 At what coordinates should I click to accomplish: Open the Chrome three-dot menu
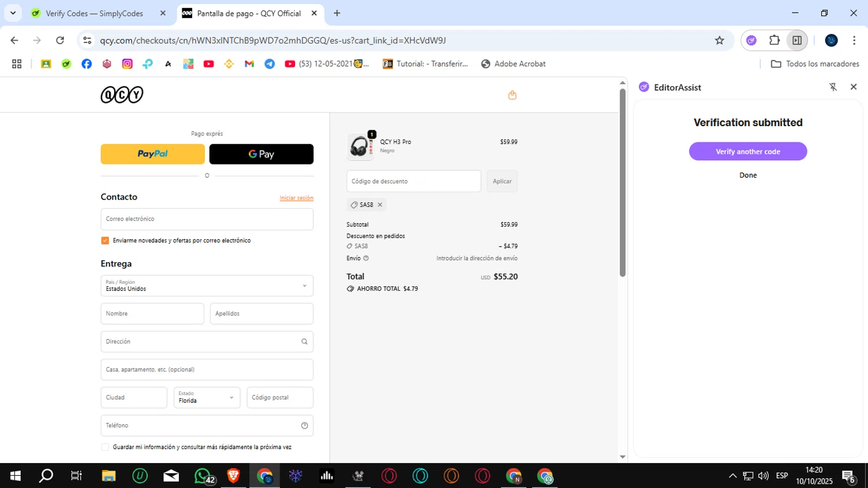click(854, 41)
